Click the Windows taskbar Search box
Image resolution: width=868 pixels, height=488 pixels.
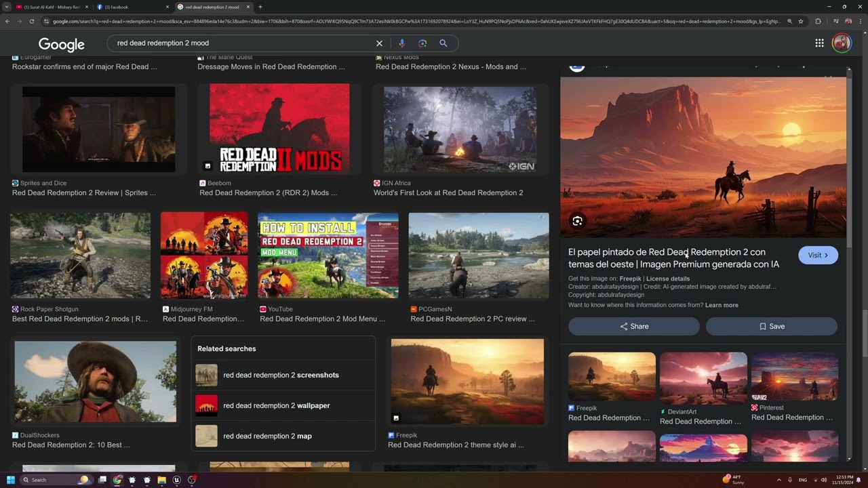(56, 480)
